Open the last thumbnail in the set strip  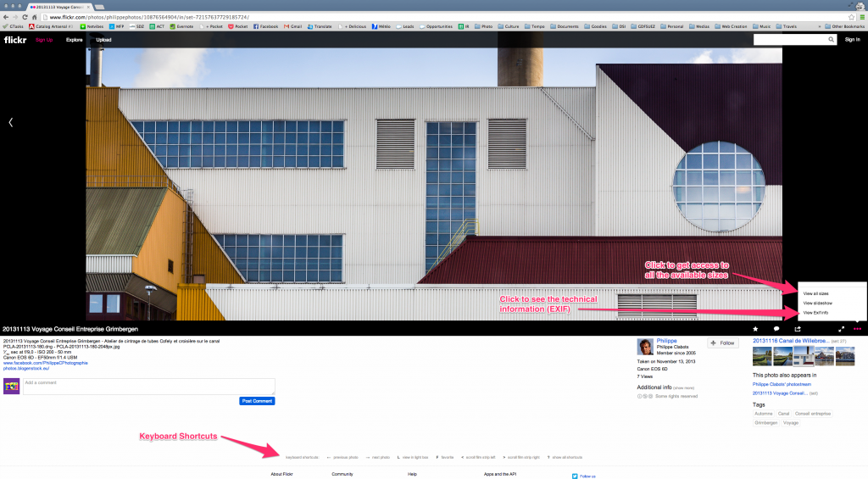point(845,357)
